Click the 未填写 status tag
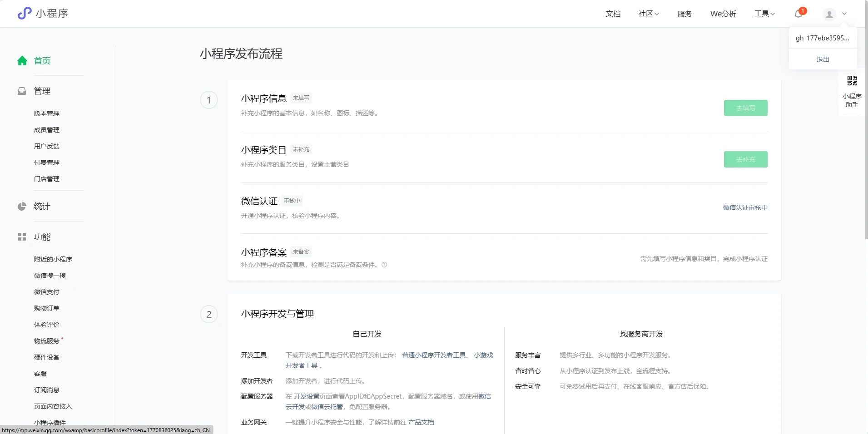The image size is (868, 434). click(301, 98)
